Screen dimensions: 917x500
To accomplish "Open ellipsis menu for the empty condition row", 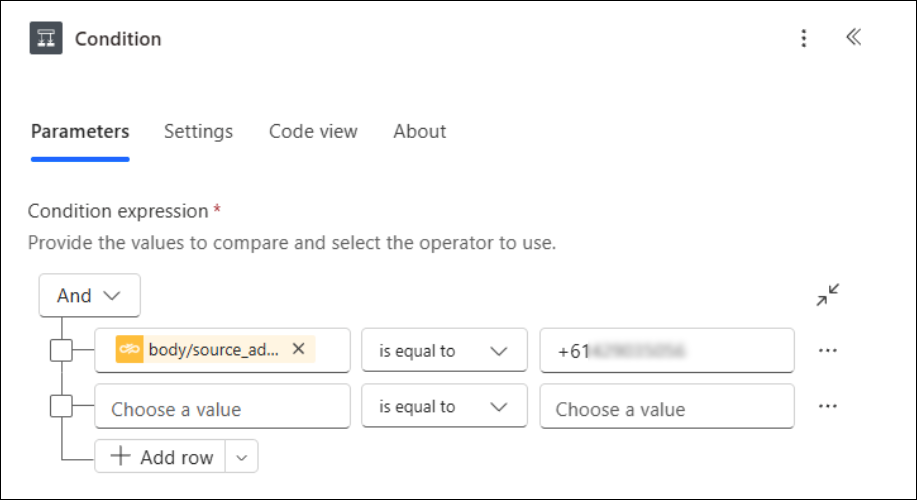I will (828, 406).
